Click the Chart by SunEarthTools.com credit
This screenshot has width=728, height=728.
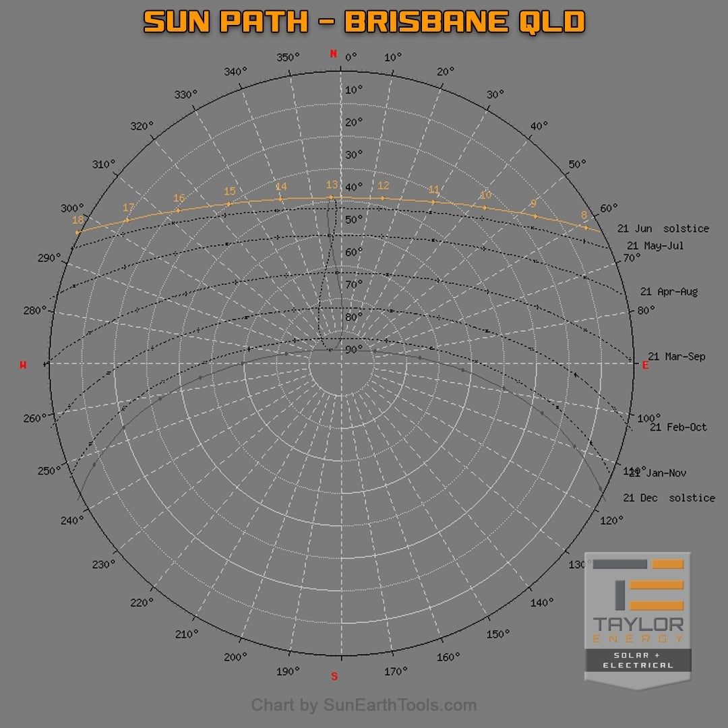pyautogui.click(x=364, y=706)
